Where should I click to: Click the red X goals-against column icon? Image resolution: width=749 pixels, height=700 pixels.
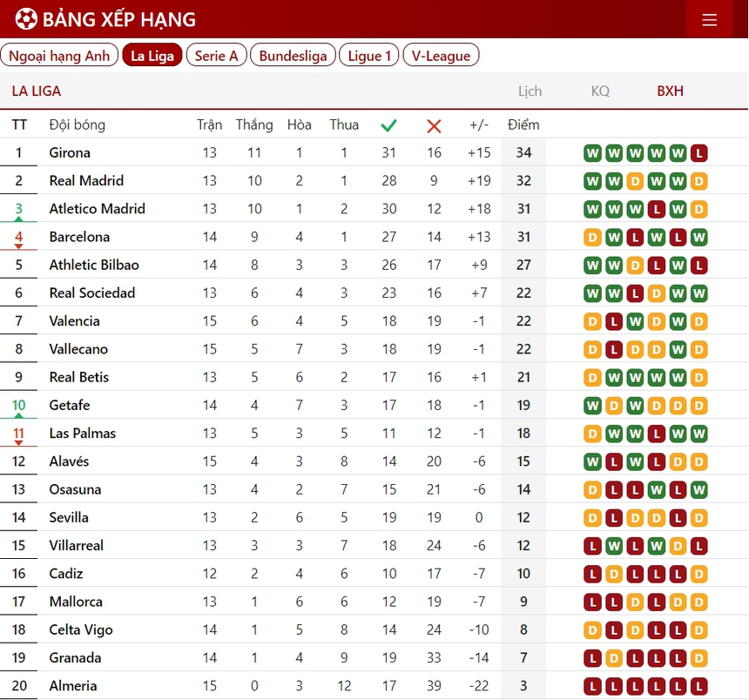(434, 125)
